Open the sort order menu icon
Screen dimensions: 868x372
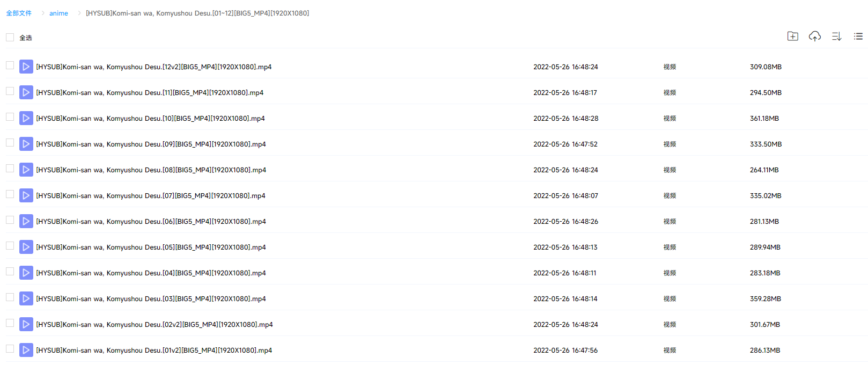point(836,37)
